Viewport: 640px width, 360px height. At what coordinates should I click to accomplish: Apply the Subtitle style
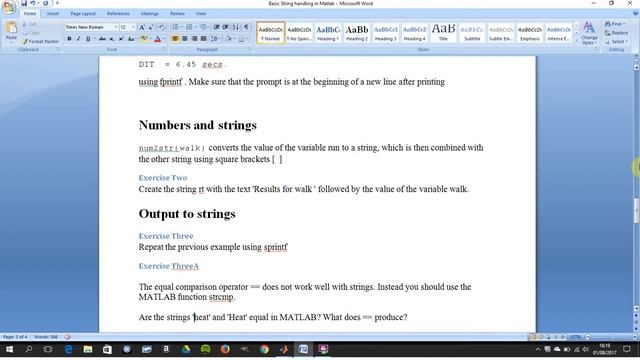[472, 33]
